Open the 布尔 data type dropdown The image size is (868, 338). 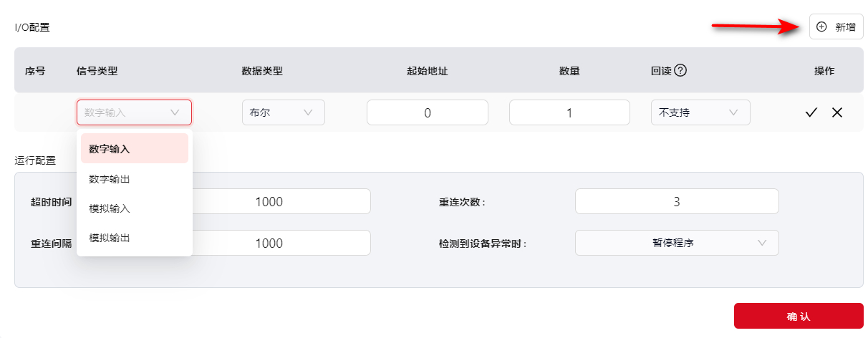click(284, 112)
